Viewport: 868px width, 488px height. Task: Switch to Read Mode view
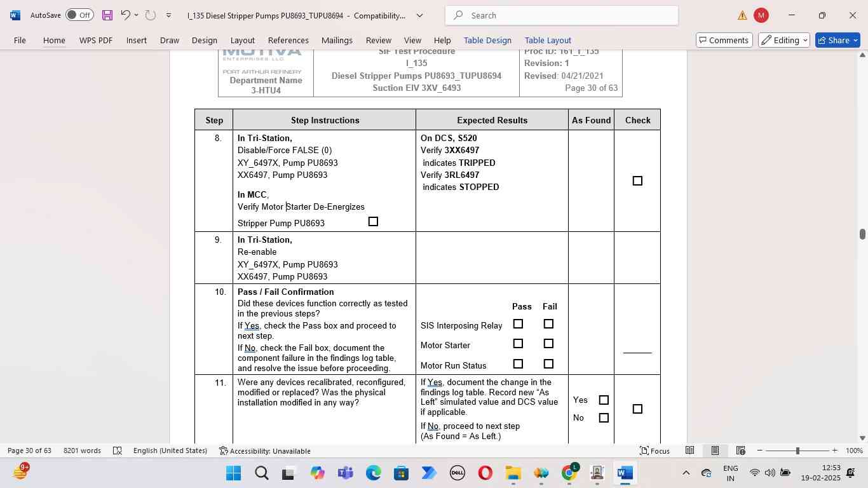coord(689,451)
